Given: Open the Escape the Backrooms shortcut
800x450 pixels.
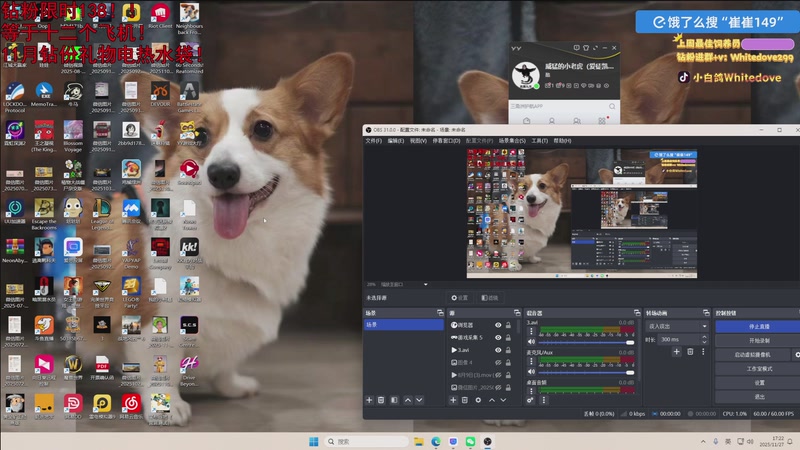Looking at the screenshot, I should click(44, 214).
